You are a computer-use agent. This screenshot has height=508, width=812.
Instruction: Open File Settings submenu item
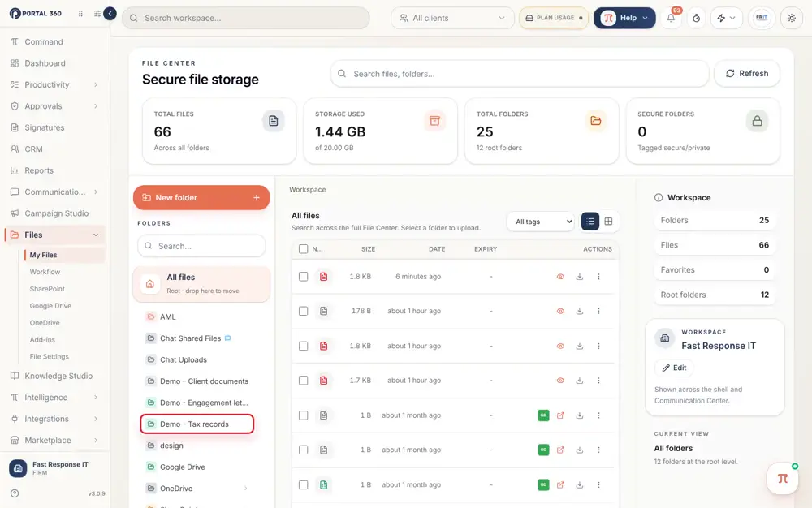50,356
